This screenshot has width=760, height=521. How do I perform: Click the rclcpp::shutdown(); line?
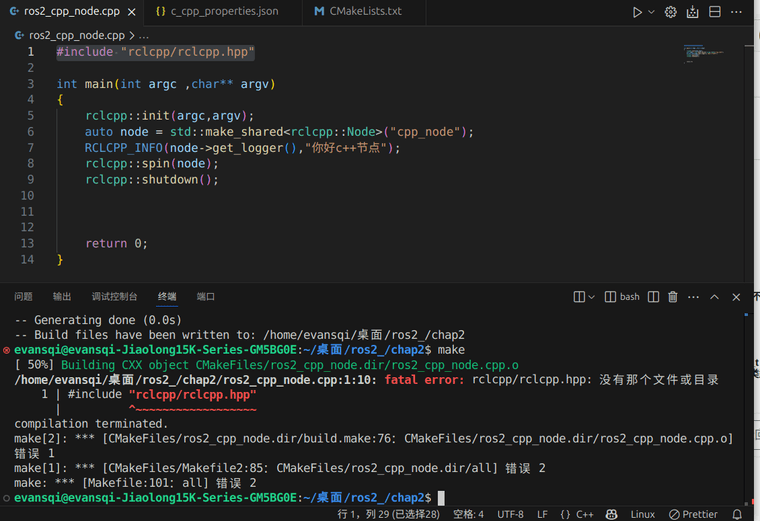(152, 180)
